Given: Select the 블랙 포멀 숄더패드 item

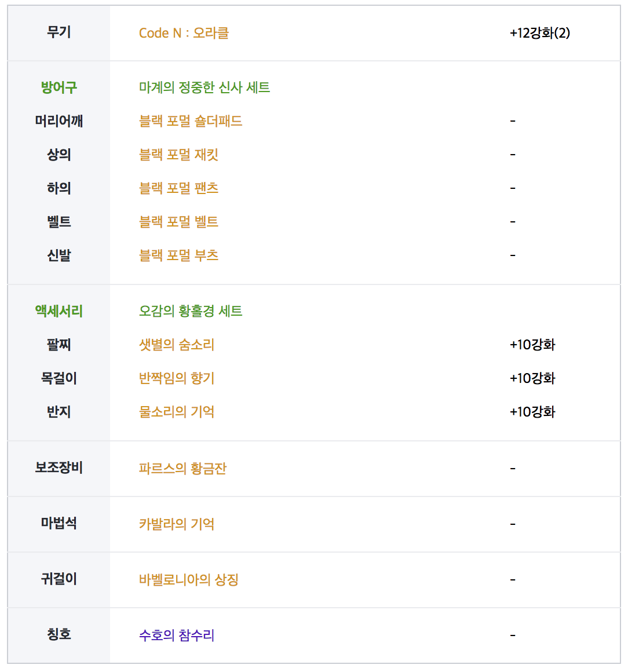Looking at the screenshot, I should tap(191, 121).
